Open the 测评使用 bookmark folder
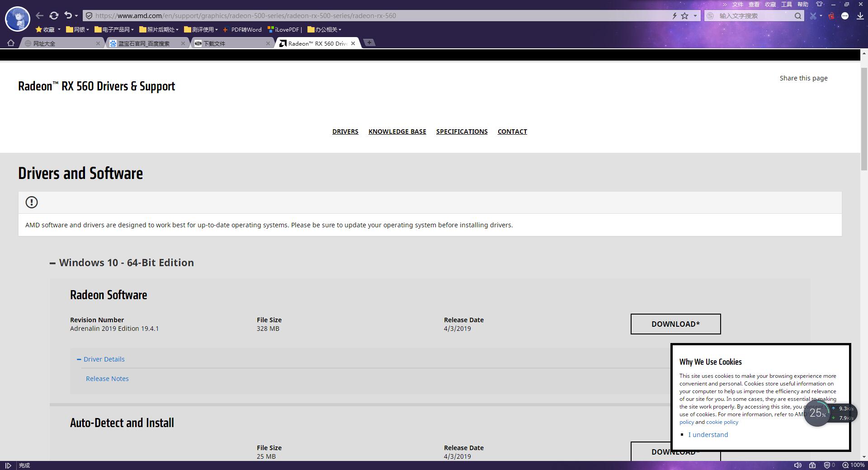The width and height of the screenshot is (868, 470). (x=201, y=30)
